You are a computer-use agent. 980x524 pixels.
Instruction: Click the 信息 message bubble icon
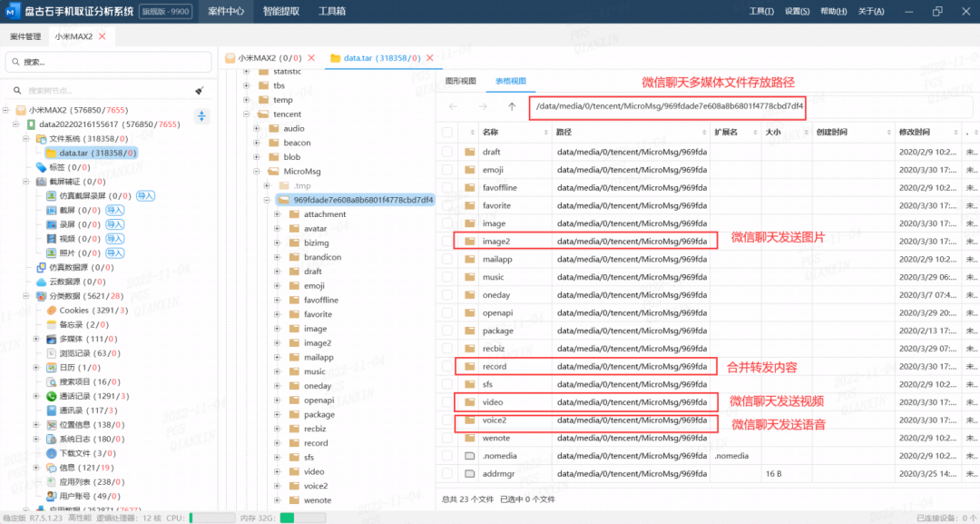(x=51, y=468)
